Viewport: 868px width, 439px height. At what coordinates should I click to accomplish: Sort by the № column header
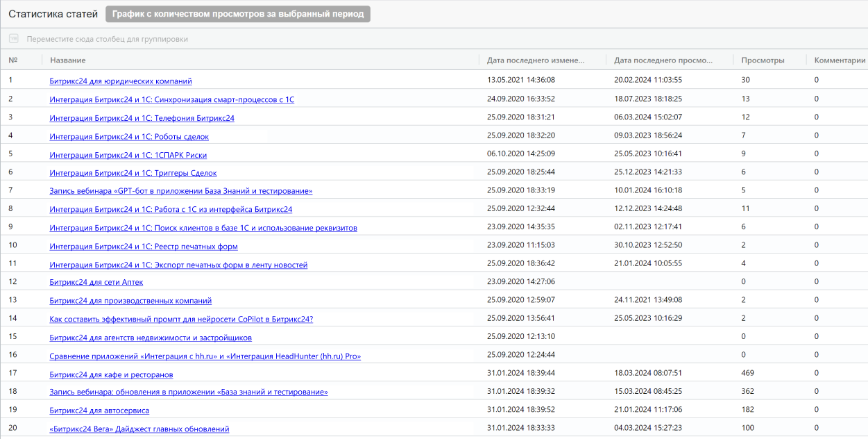[12, 60]
